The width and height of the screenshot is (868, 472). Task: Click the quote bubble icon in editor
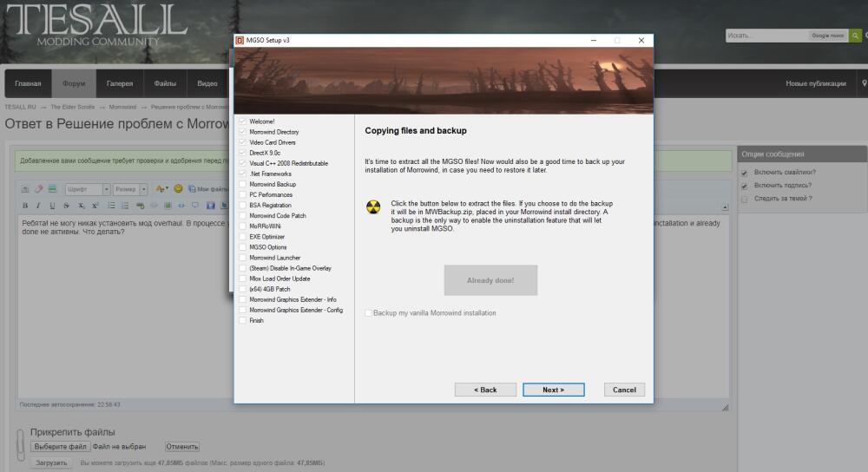[x=194, y=206]
